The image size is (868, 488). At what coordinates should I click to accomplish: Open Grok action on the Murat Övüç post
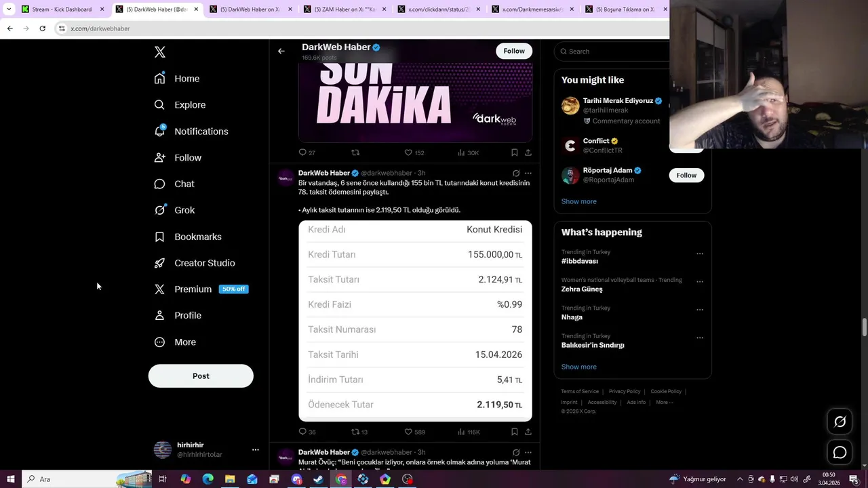(x=516, y=452)
